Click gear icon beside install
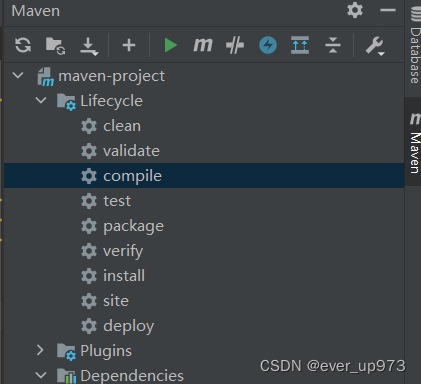This screenshot has height=384, width=421. (x=89, y=276)
